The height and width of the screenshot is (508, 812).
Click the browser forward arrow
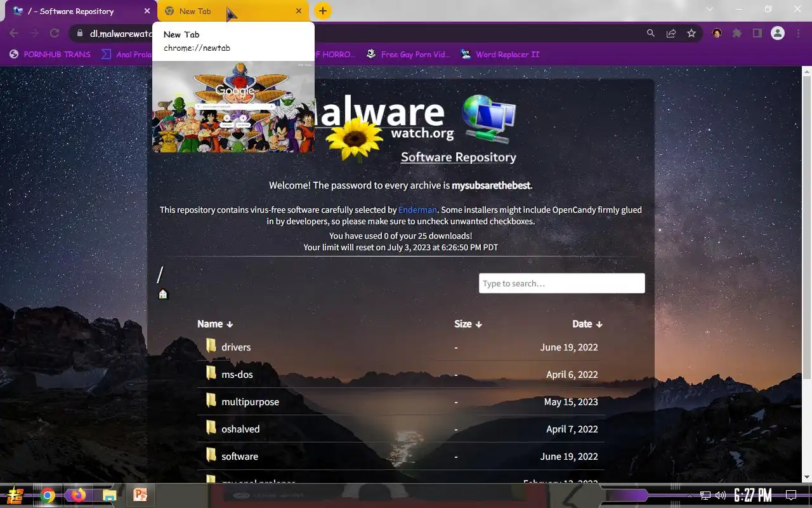click(x=34, y=33)
